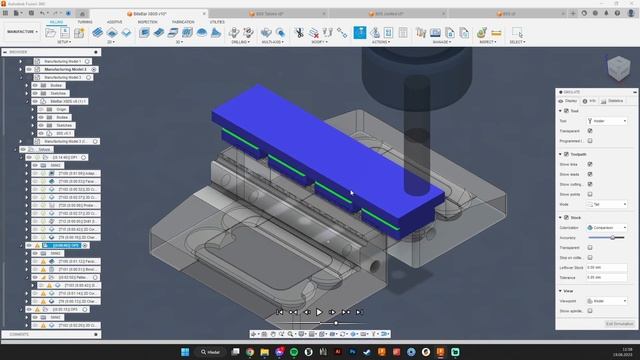640x360 pixels.
Task: Switch to the FABRICATION ribbon tab
Action: click(183, 22)
